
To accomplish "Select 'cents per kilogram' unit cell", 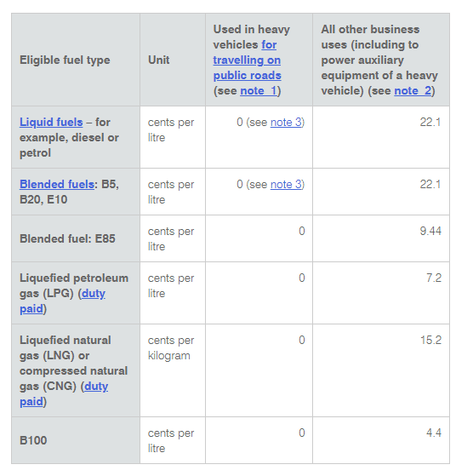I will point(171,348).
